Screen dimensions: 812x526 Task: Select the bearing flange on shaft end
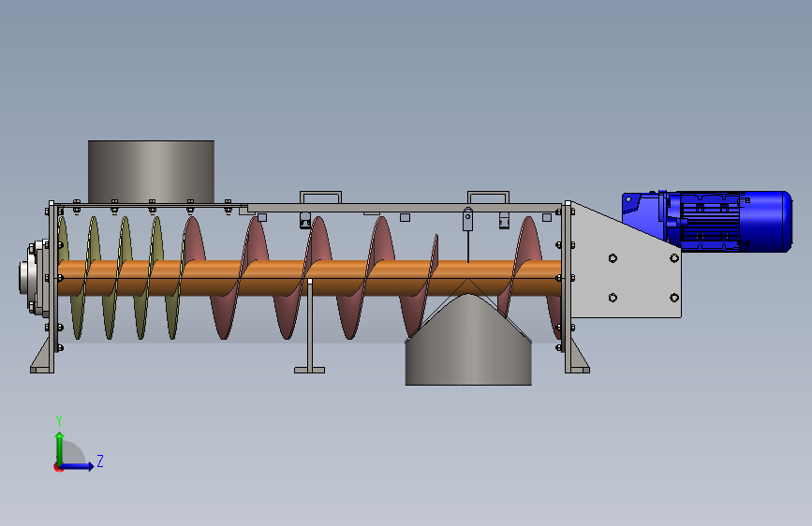(x=34, y=277)
